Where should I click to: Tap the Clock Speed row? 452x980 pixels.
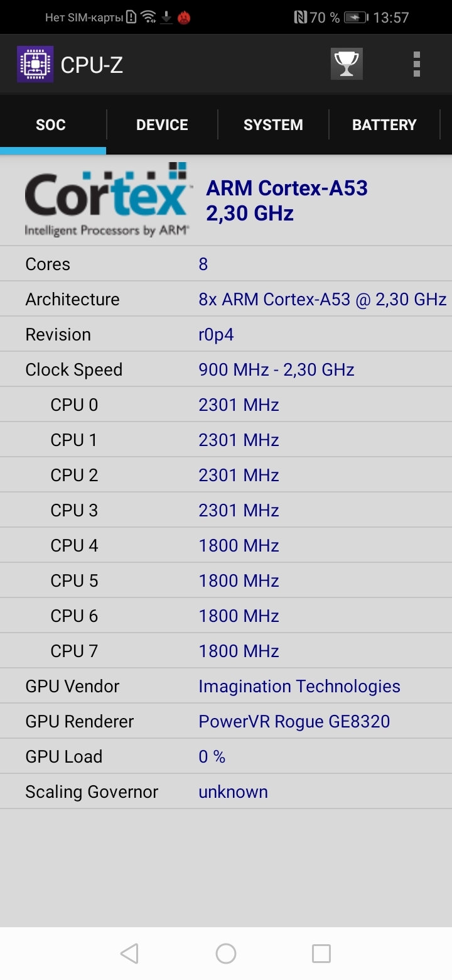coord(226,369)
